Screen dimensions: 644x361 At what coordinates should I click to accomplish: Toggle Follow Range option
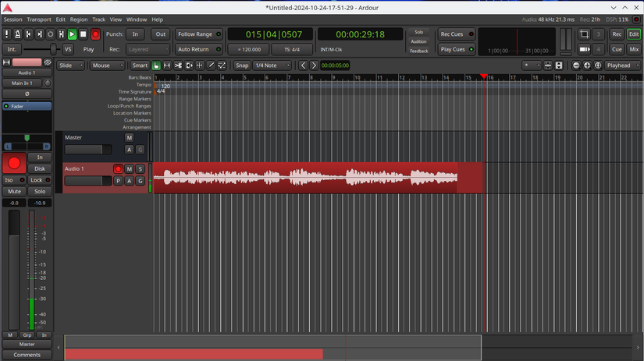[x=199, y=34]
